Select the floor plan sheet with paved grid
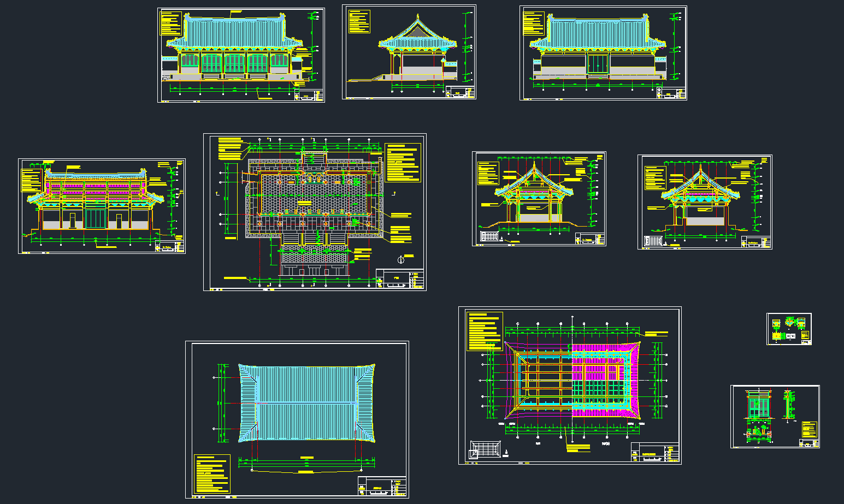This screenshot has height=504, width=844. tap(315, 212)
